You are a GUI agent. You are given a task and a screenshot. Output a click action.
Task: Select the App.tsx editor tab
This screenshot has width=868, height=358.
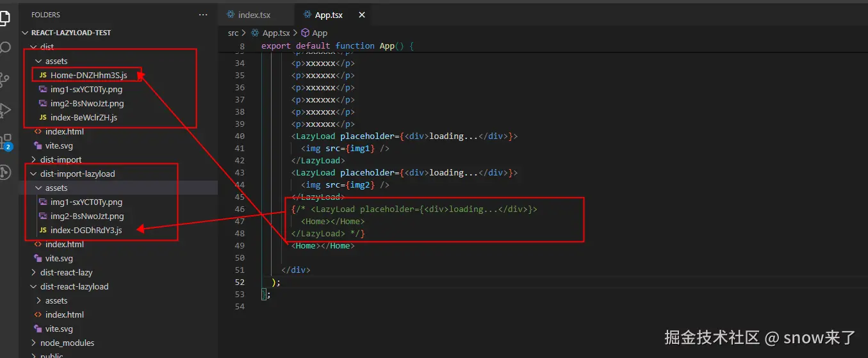click(x=328, y=15)
